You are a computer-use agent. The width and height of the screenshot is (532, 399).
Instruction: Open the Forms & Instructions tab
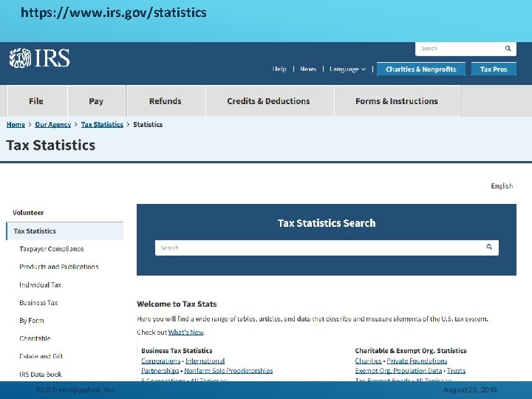[x=397, y=101]
